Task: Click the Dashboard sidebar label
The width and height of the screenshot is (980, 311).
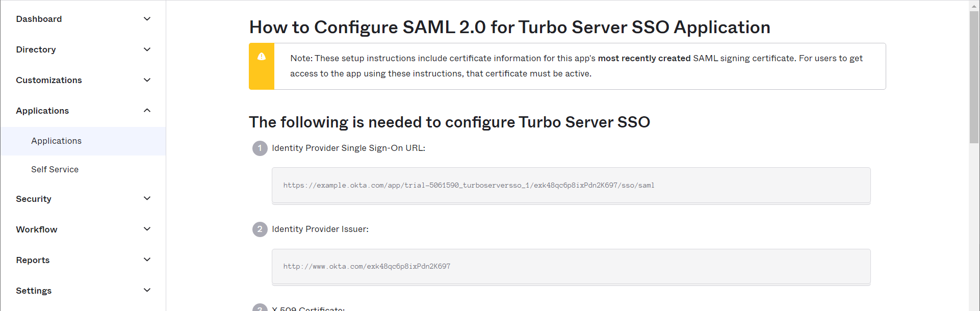Action: pos(39,19)
